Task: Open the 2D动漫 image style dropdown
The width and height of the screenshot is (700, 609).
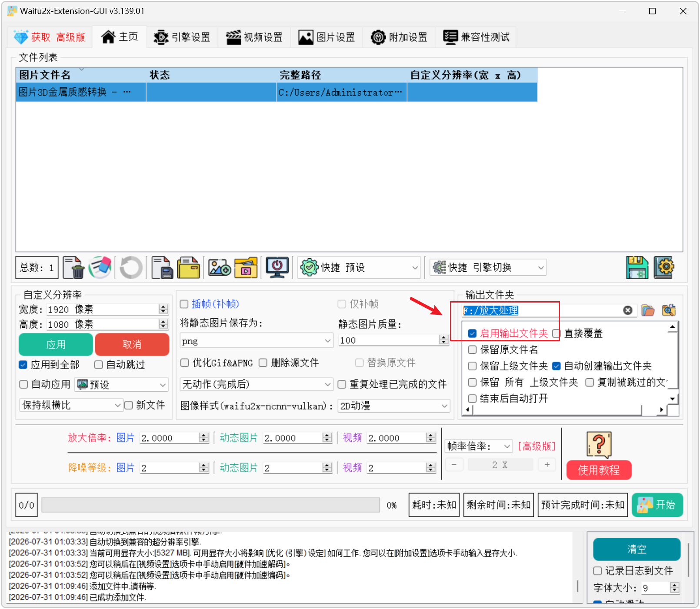Action: coord(394,406)
